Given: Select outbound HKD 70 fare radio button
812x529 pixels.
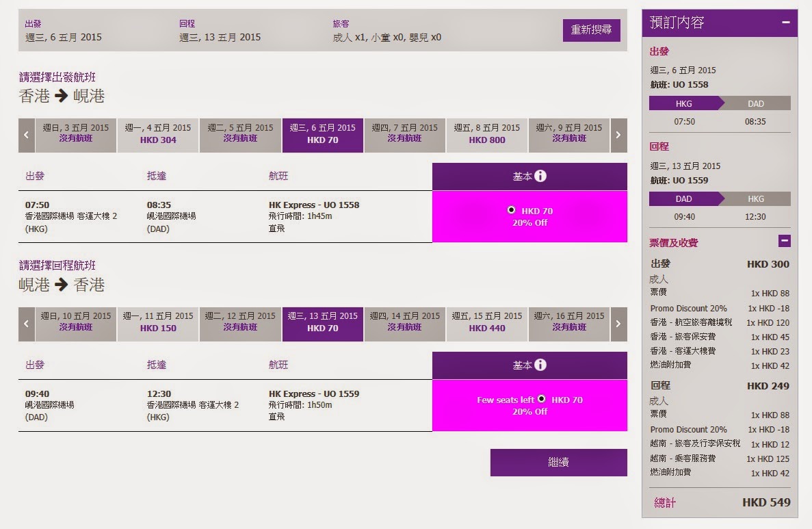Looking at the screenshot, I should 512,210.
